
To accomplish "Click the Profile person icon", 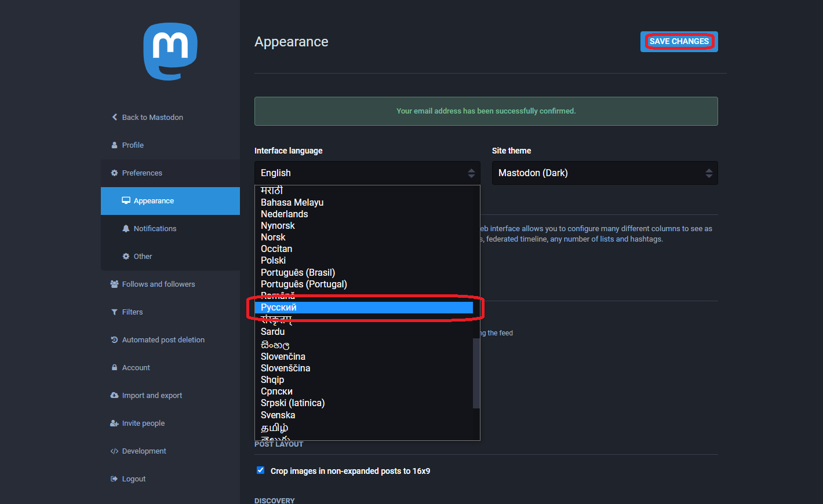I will pyautogui.click(x=114, y=145).
